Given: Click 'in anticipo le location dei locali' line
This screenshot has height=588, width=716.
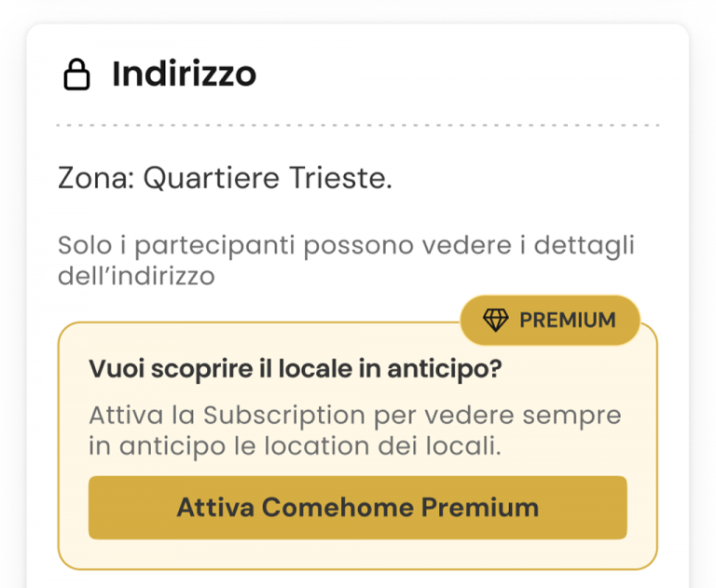Looking at the screenshot, I should (x=296, y=445).
